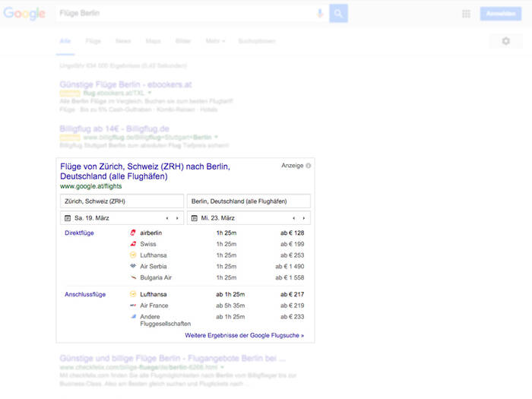Click the blue search magnifier button
This screenshot has width=532, height=399.
pyautogui.click(x=338, y=14)
